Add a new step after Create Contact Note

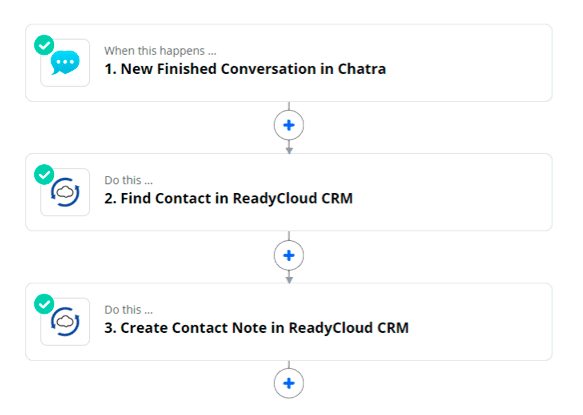pos(289,383)
